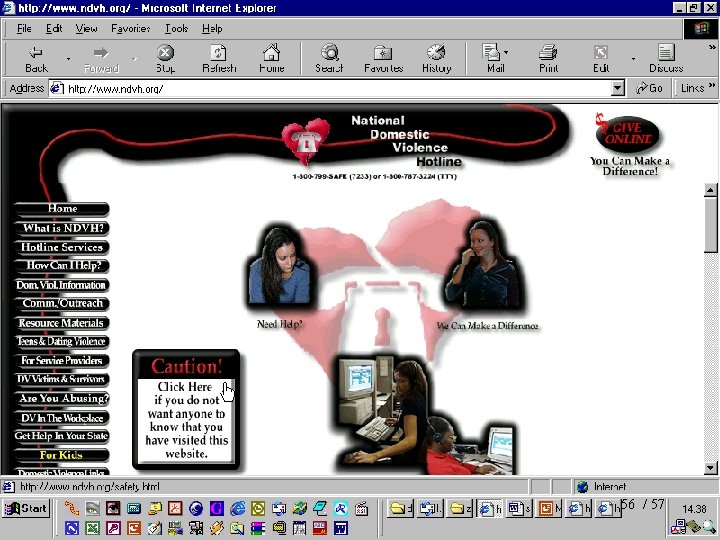Open the Tools menu
The image size is (720, 540).
(x=176, y=28)
